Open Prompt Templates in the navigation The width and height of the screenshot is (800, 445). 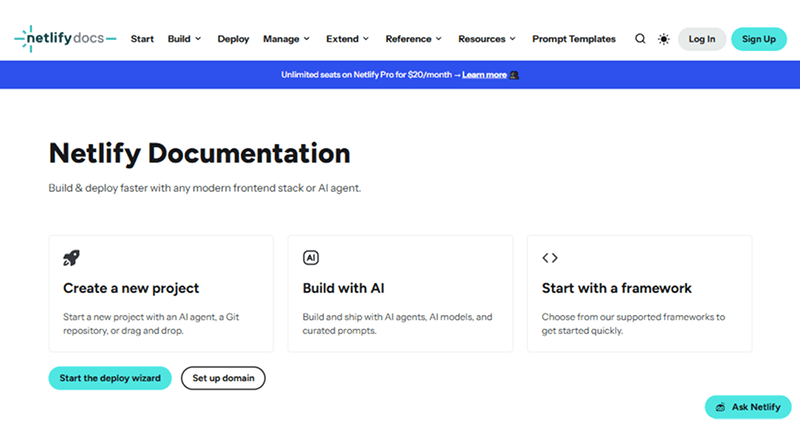pos(573,39)
